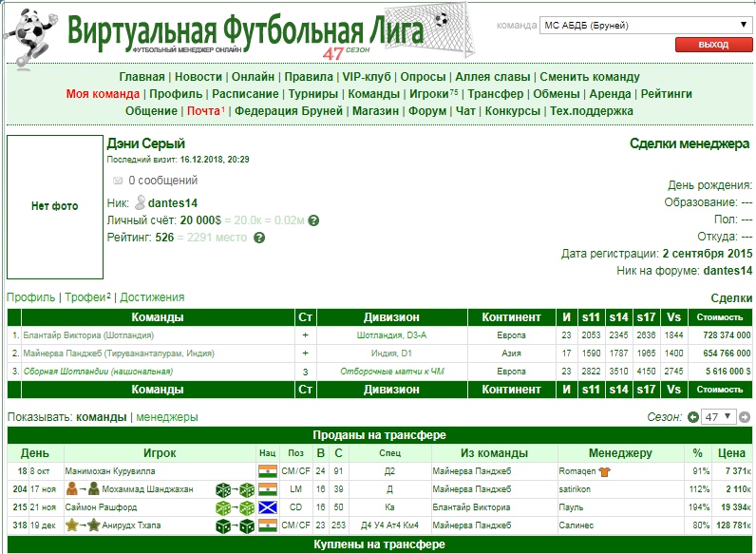Go to next season with right arrow
The width and height of the screenshot is (756, 554).
coord(745,416)
